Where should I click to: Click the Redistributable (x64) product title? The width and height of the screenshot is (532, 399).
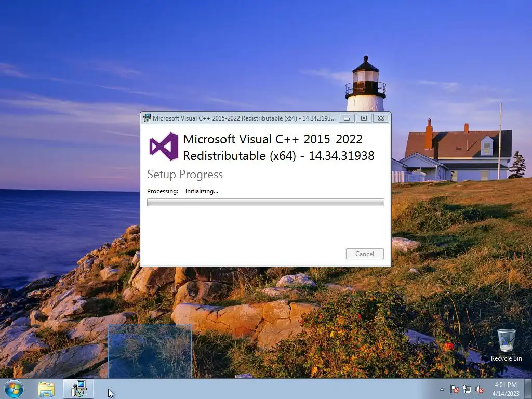click(278, 147)
